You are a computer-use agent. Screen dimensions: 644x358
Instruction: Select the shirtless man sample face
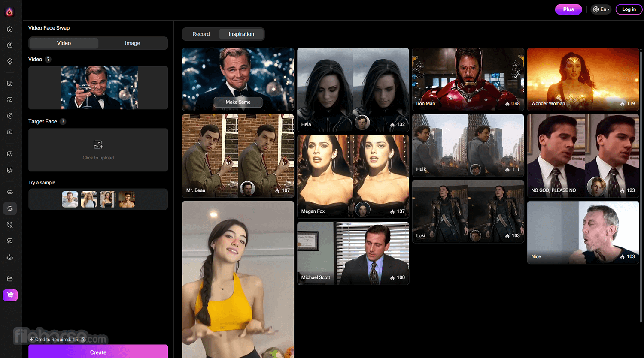pos(127,199)
